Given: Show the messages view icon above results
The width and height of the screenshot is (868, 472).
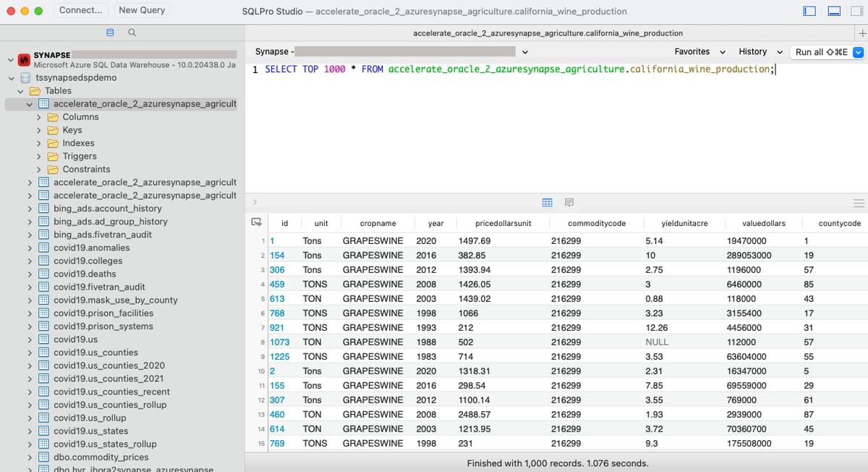Looking at the screenshot, I should tap(569, 203).
